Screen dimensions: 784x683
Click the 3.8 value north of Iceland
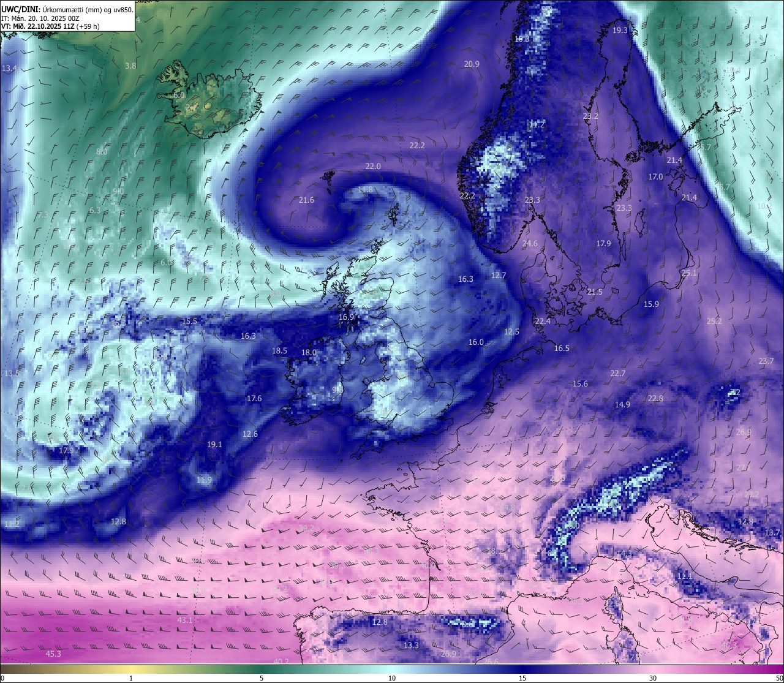[x=130, y=66]
